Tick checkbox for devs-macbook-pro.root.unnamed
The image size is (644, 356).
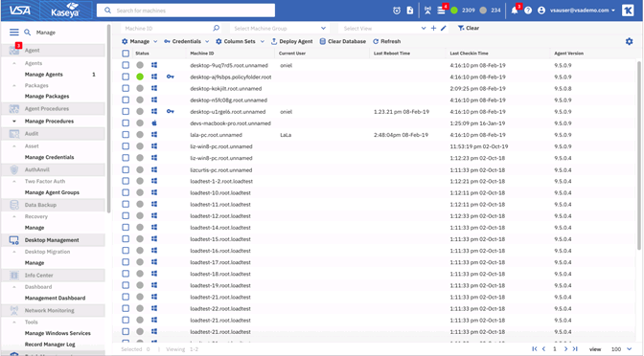(126, 123)
